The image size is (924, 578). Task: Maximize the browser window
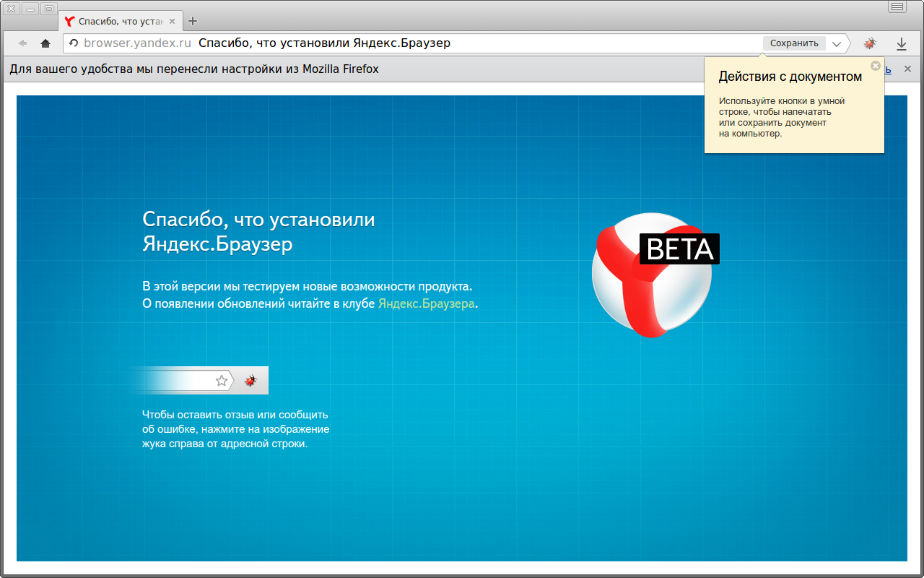coord(49,9)
